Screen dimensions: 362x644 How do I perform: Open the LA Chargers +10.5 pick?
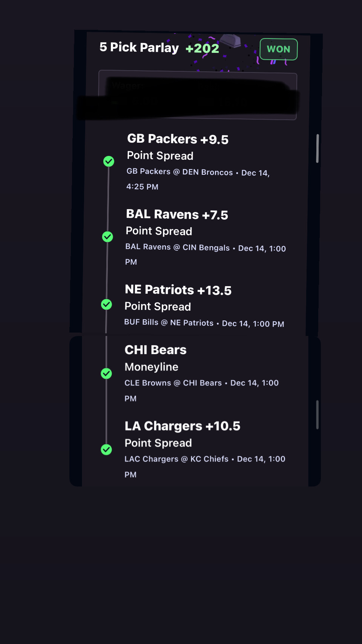coord(182,426)
